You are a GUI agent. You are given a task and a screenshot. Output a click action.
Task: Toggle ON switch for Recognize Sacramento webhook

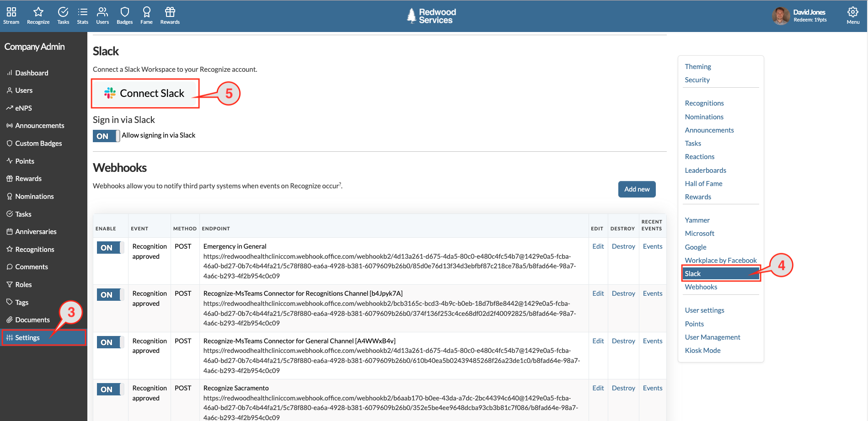[110, 389]
